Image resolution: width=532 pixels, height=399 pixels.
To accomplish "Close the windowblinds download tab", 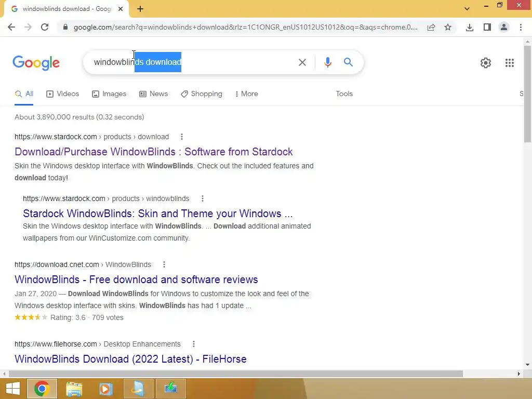I will point(121,9).
